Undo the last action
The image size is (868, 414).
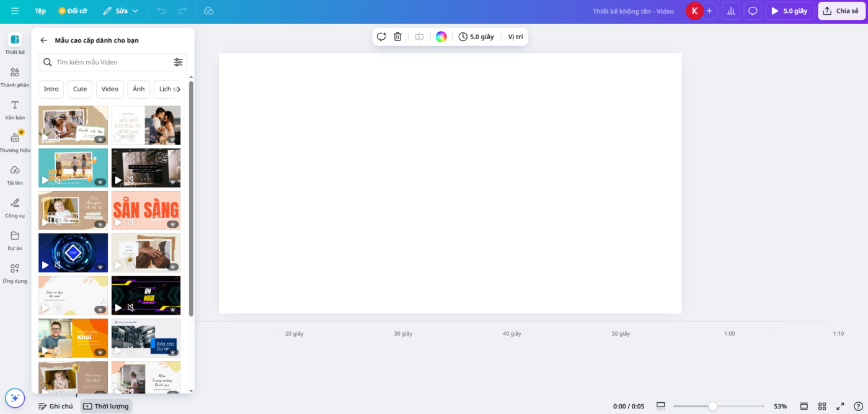coord(161,11)
